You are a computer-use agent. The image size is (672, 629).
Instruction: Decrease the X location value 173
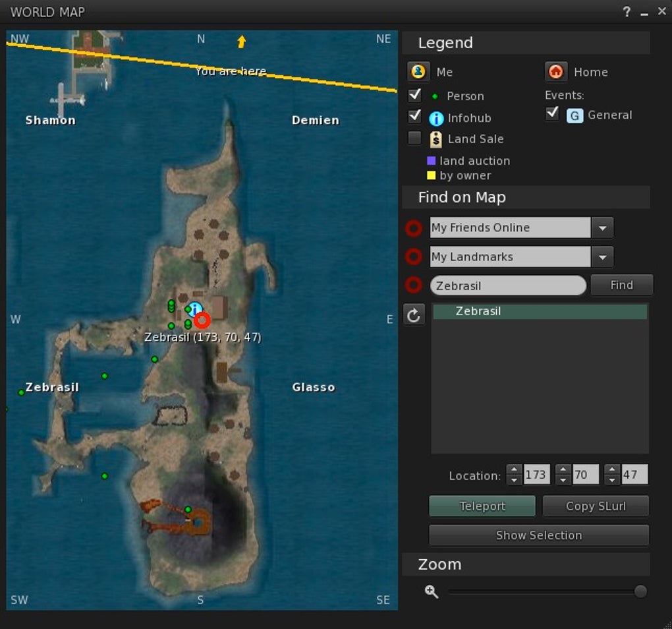(514, 480)
